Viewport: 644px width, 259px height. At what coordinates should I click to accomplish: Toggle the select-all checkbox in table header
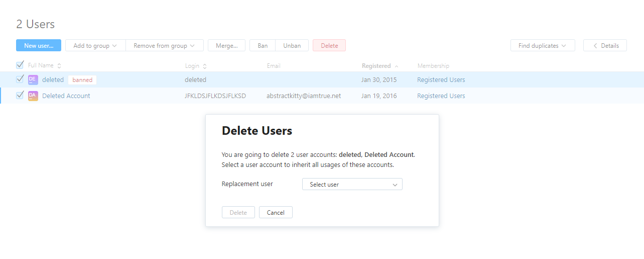click(x=20, y=65)
